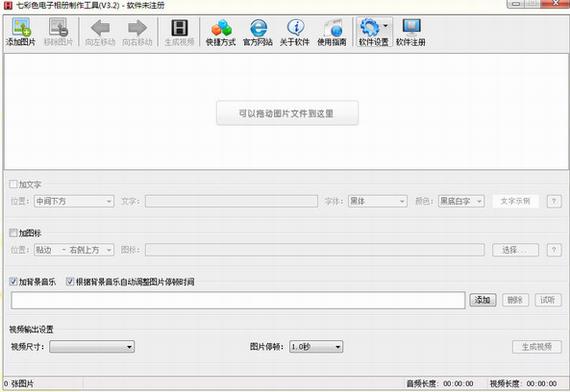Enable the 加文字 checkbox
Image resolution: width=570 pixels, height=392 pixels.
pyautogui.click(x=13, y=184)
